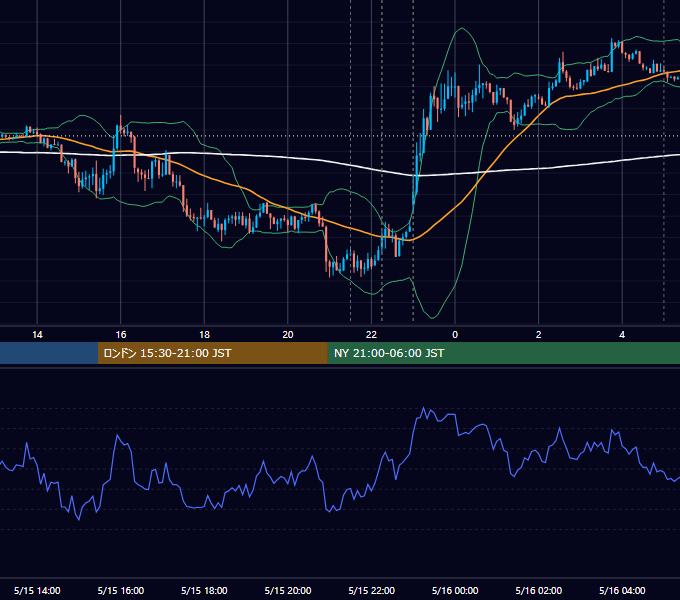
Task: Click the 20 hour label on chart axis
Action: (288, 335)
